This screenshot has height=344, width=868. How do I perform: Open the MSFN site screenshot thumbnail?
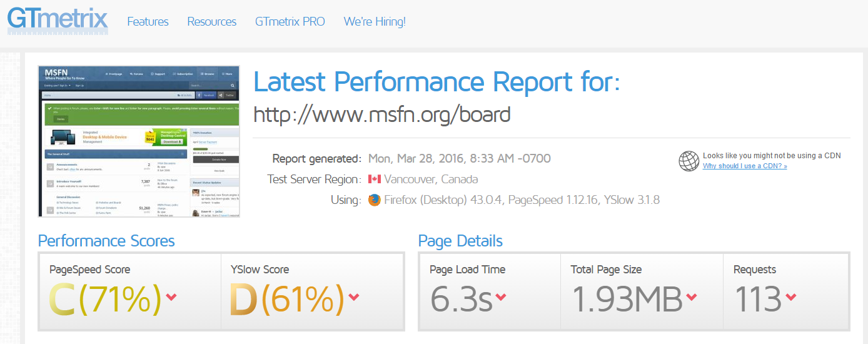pos(139,141)
